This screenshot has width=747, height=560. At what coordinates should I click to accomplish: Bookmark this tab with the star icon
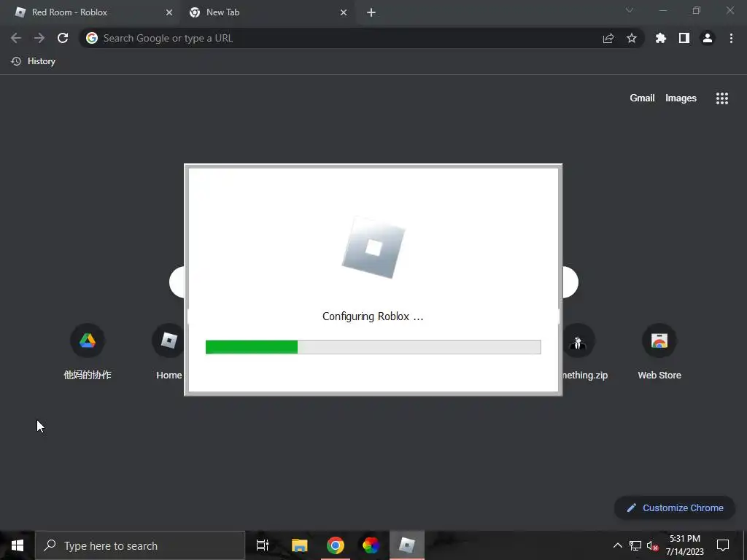(x=632, y=38)
